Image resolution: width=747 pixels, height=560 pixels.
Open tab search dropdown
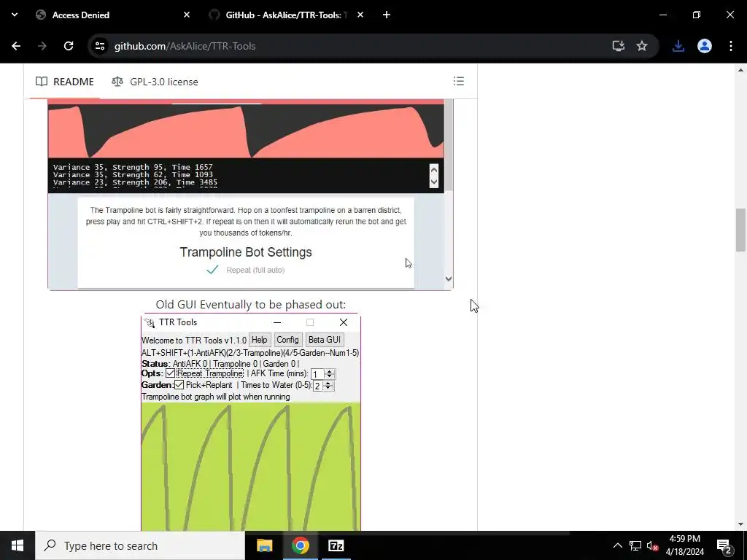click(15, 15)
